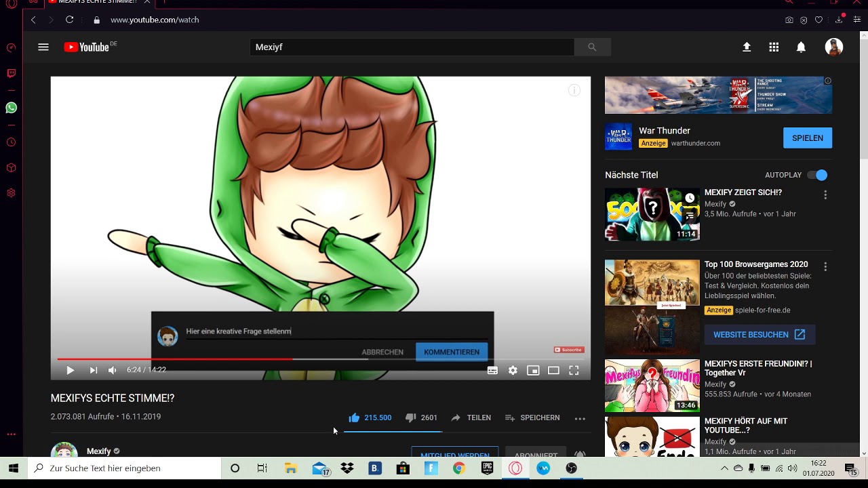Open MEXIFY HÖRT AUF MIT YOUTUBE video
The height and width of the screenshot is (488, 868).
coord(746,426)
